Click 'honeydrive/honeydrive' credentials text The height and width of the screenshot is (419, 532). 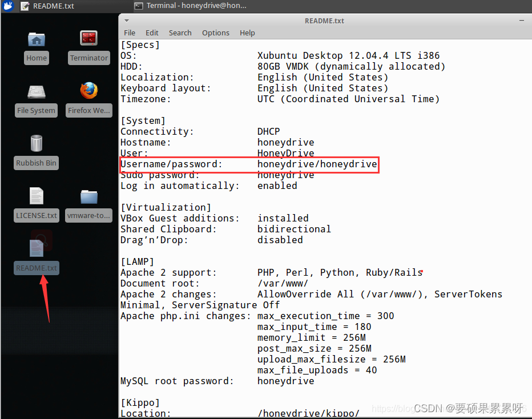317,164
